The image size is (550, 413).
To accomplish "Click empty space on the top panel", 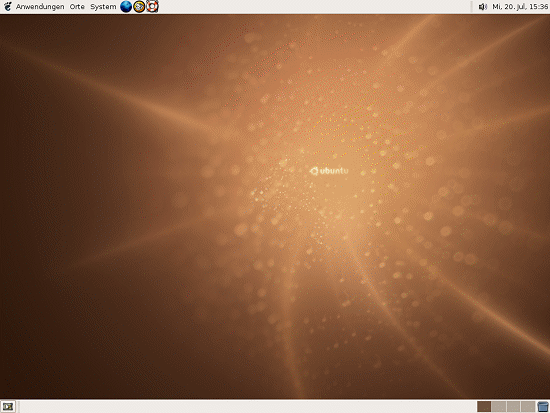I will pyautogui.click(x=316, y=7).
